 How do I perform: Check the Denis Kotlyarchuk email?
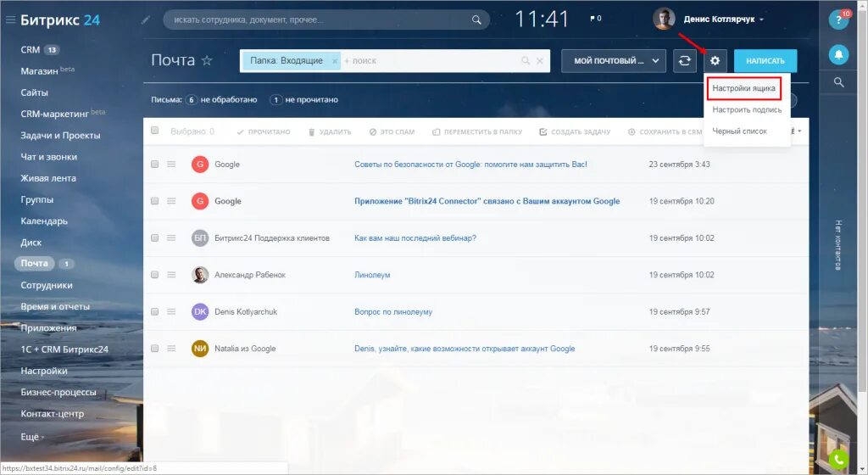click(154, 311)
